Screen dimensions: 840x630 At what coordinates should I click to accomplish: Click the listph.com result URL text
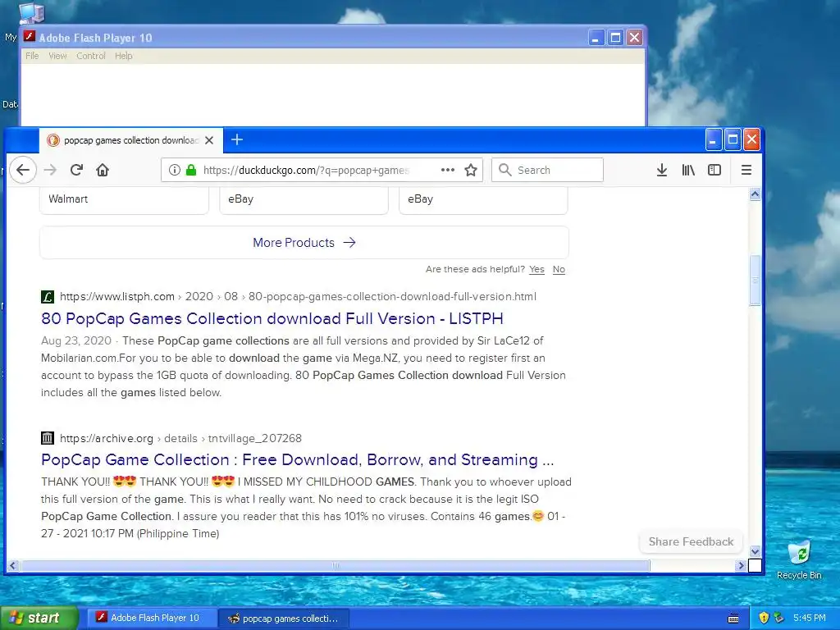click(298, 296)
